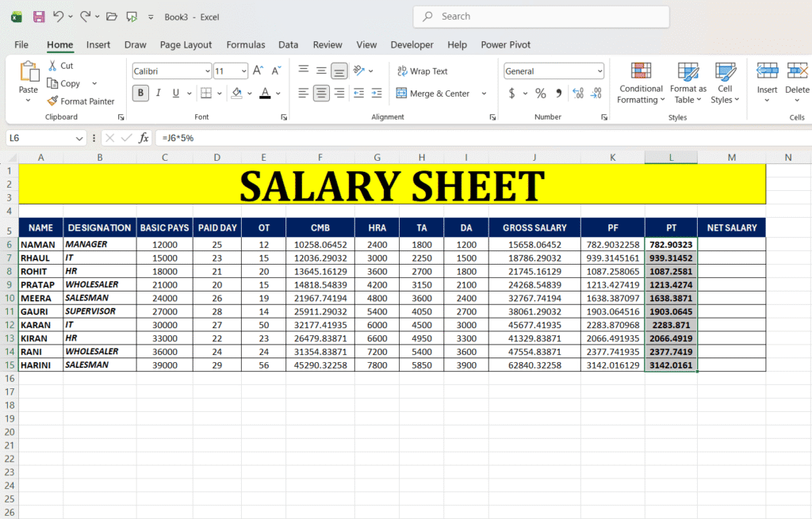Open the Conditional Formatting dropdown
812x519 pixels.
[641, 82]
